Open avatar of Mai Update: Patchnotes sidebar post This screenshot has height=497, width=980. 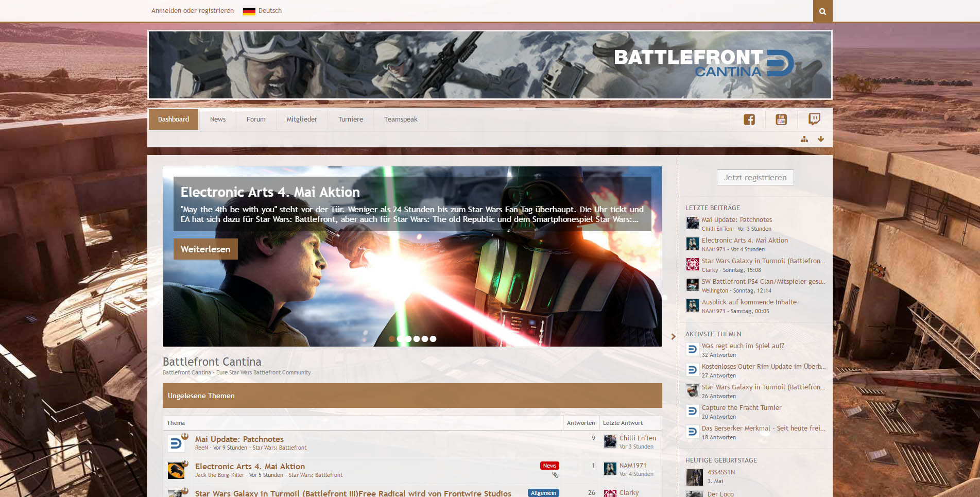(693, 223)
